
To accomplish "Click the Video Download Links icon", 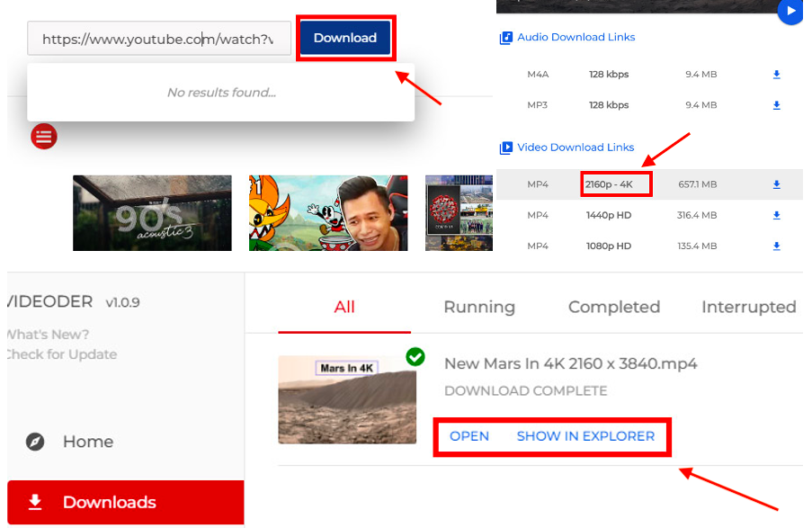I will [x=504, y=147].
